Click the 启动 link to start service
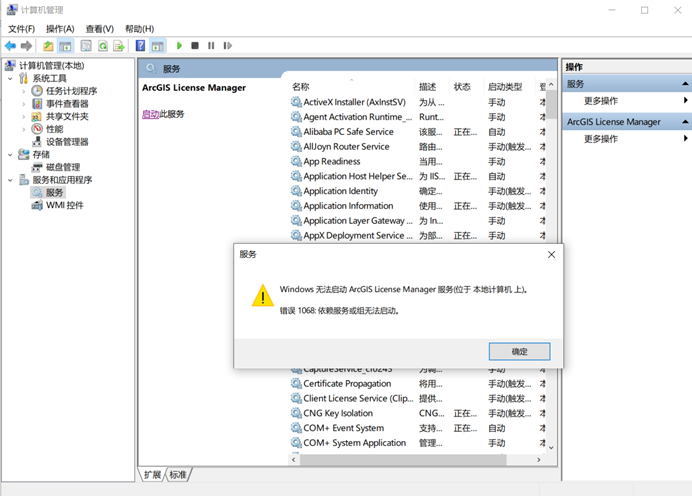The width and height of the screenshot is (692, 496). 150,115
